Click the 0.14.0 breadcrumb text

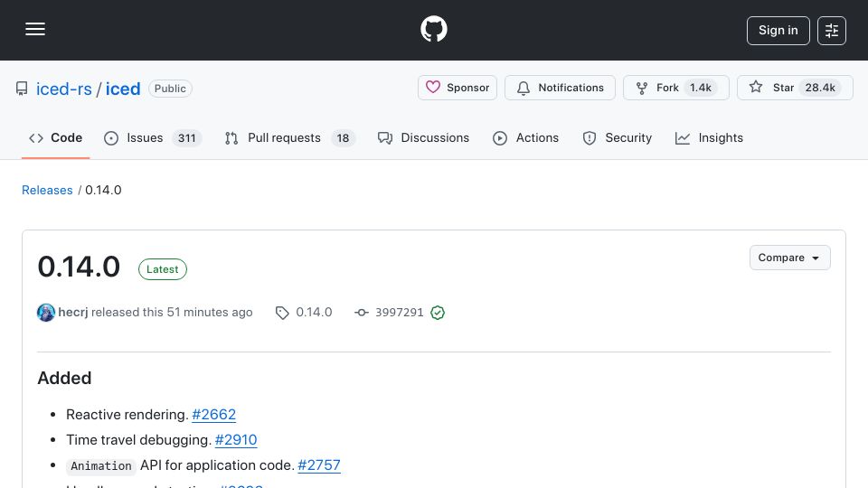point(103,190)
